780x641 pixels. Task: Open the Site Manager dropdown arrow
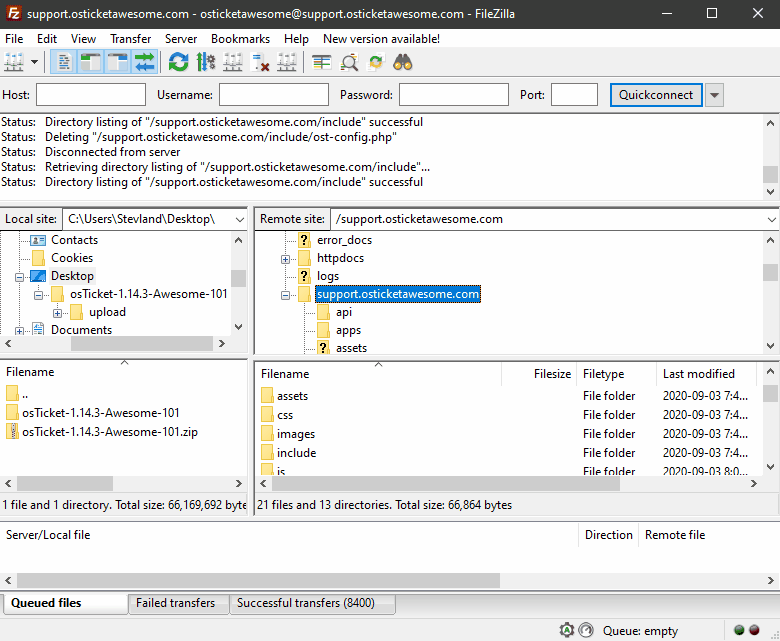(34, 63)
